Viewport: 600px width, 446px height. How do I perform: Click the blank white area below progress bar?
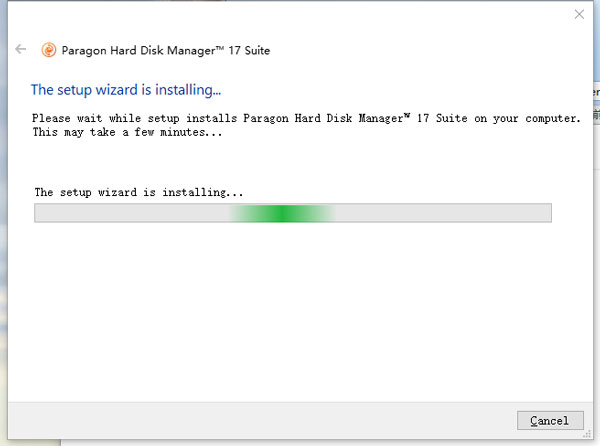[x=290, y=310]
